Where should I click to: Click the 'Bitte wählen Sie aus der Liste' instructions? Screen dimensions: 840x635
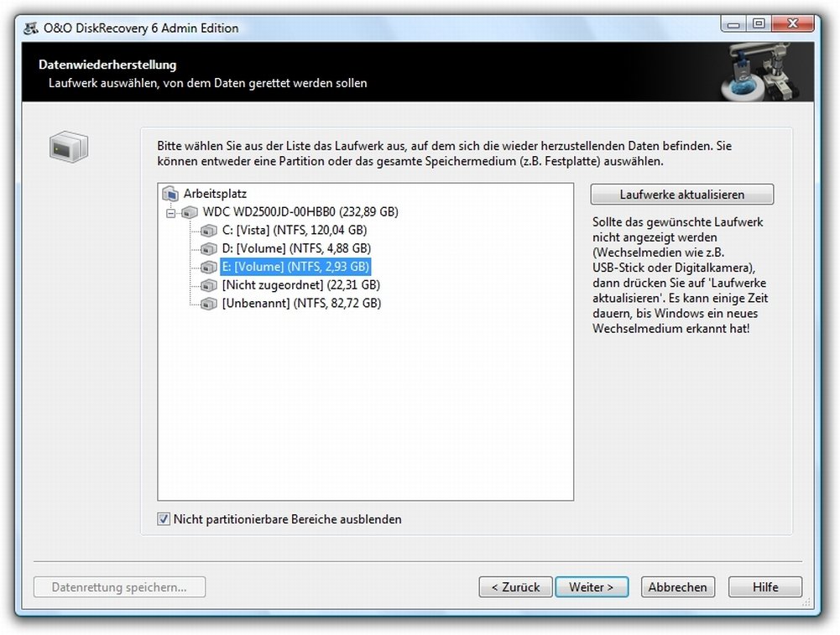[x=444, y=154]
